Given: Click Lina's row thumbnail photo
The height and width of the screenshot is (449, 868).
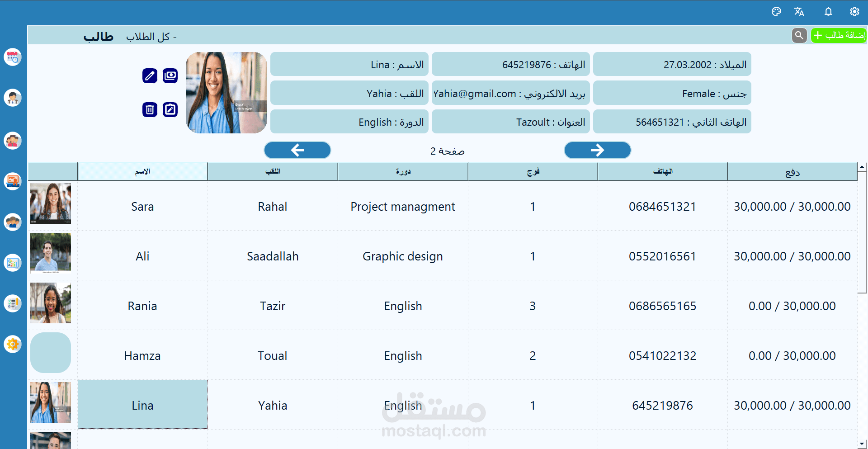Looking at the screenshot, I should [x=51, y=402].
